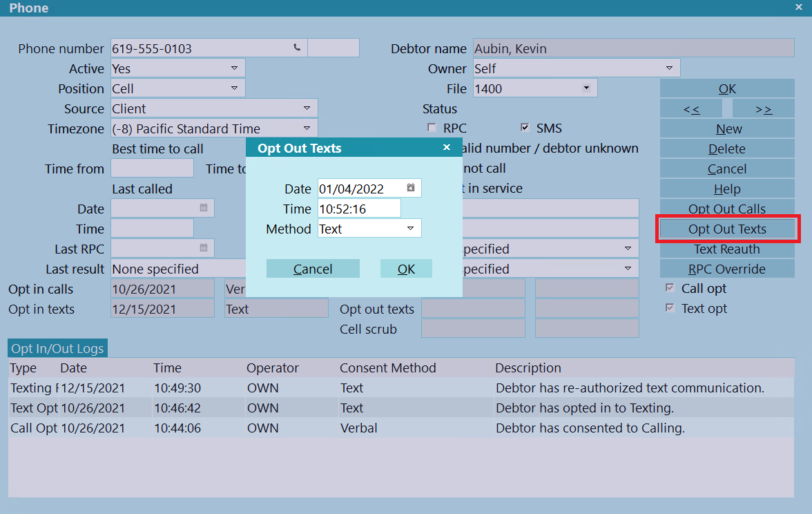Viewport: 812px width, 514px height.
Task: Click the Last called Time field
Action: tap(152, 229)
